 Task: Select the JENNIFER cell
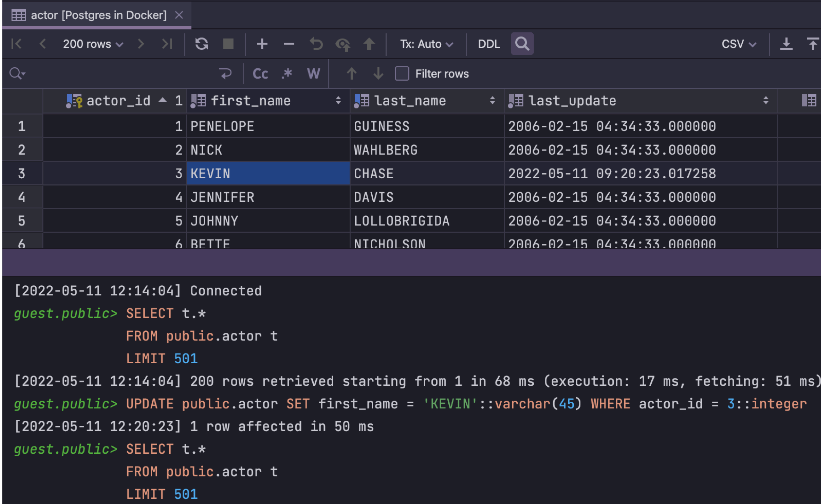(x=268, y=197)
